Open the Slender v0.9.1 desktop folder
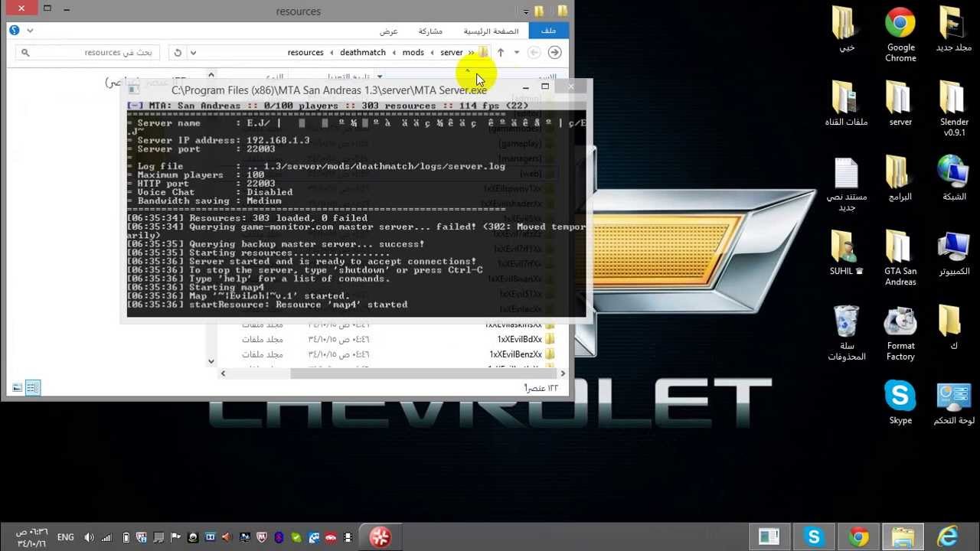 coord(954,109)
